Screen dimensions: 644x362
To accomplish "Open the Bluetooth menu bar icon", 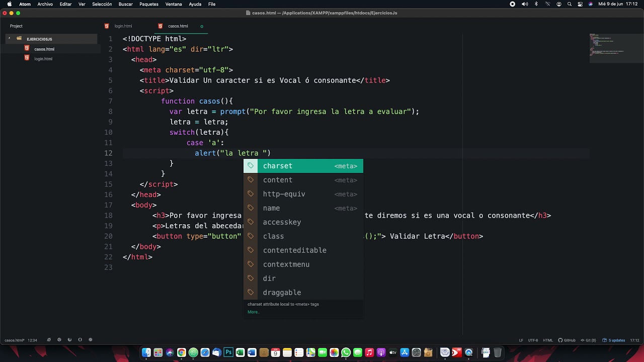I will point(536,4).
